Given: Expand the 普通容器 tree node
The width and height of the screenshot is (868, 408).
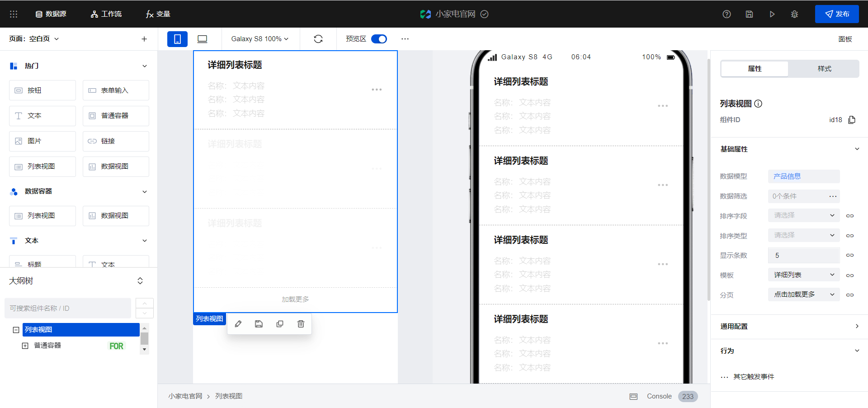Looking at the screenshot, I should [x=25, y=346].
